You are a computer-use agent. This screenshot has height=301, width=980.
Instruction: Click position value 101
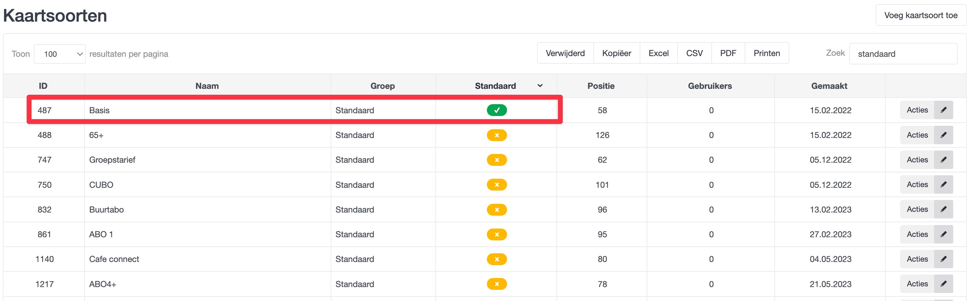pos(602,184)
